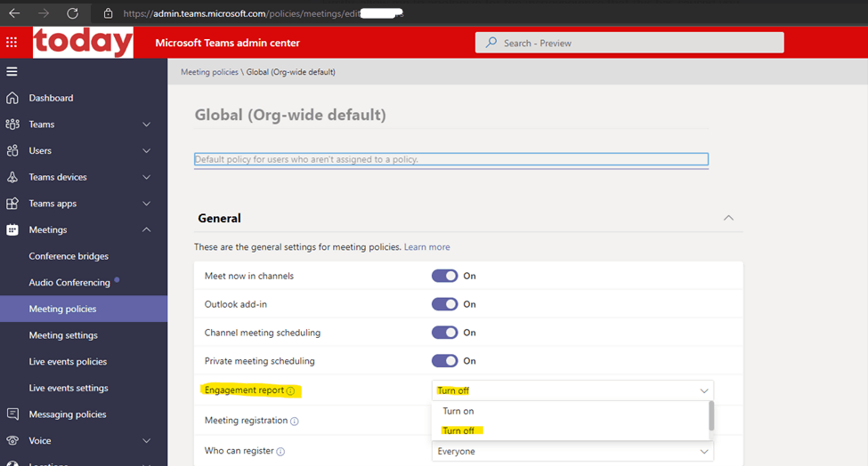Image resolution: width=868 pixels, height=466 pixels.
Task: Click the padlock site info icon
Action: (108, 13)
